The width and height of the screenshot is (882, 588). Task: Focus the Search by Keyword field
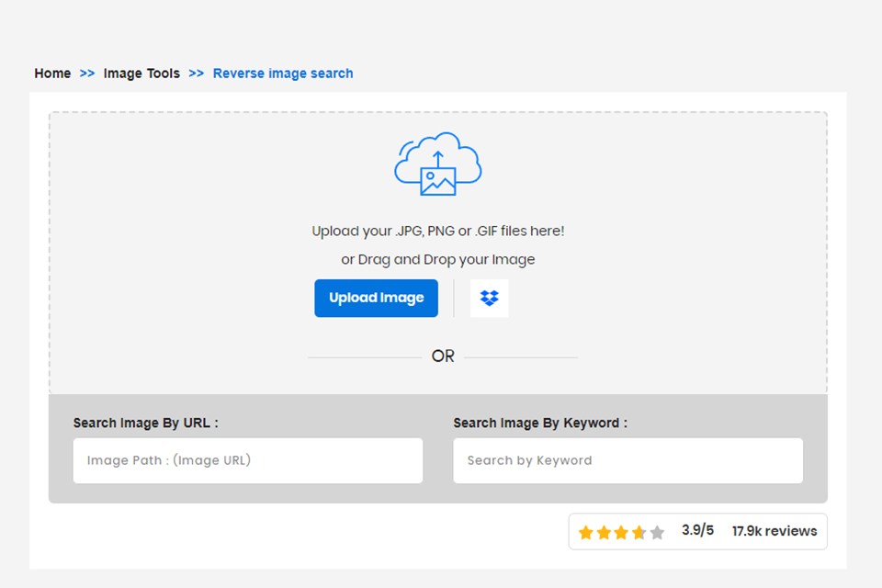(x=628, y=461)
